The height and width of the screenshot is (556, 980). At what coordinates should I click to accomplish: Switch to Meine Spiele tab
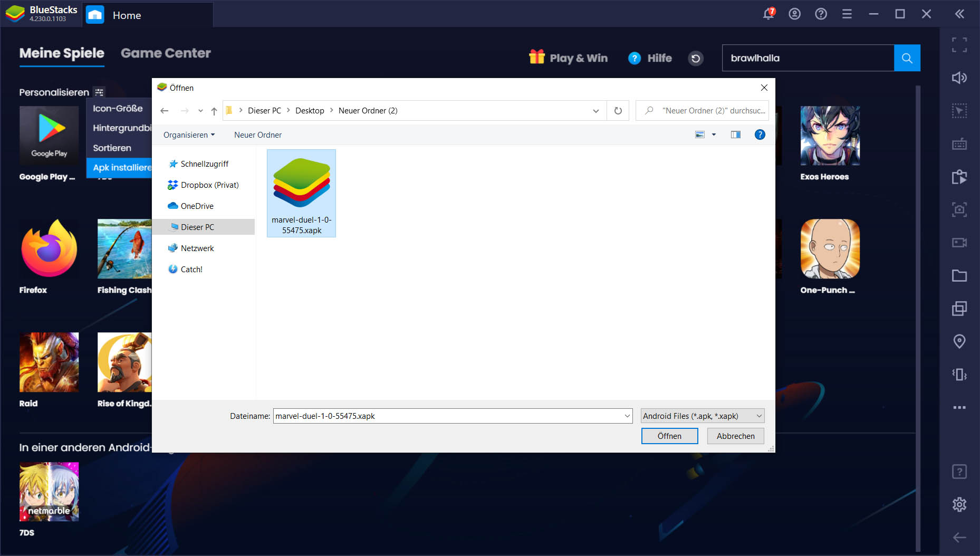(x=62, y=53)
